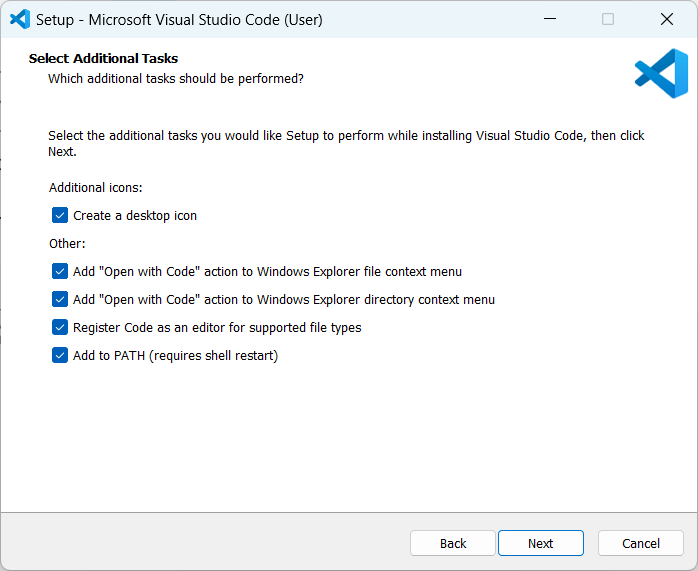Uncheck the Create a desktop icon checkbox

click(x=60, y=215)
